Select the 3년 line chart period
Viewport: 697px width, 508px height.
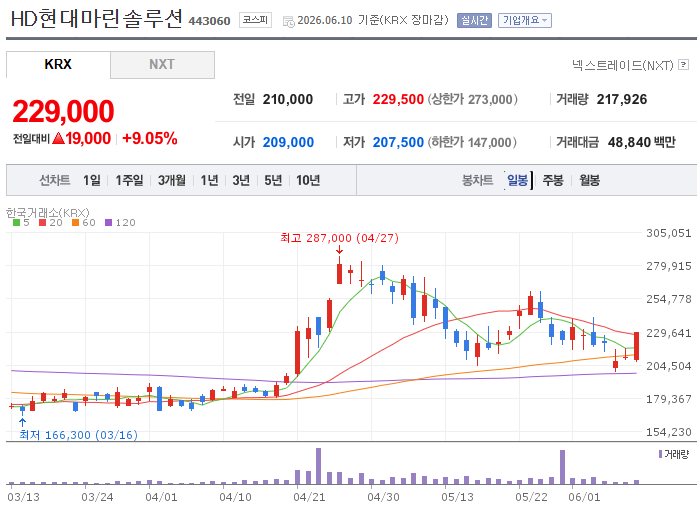pos(241,180)
